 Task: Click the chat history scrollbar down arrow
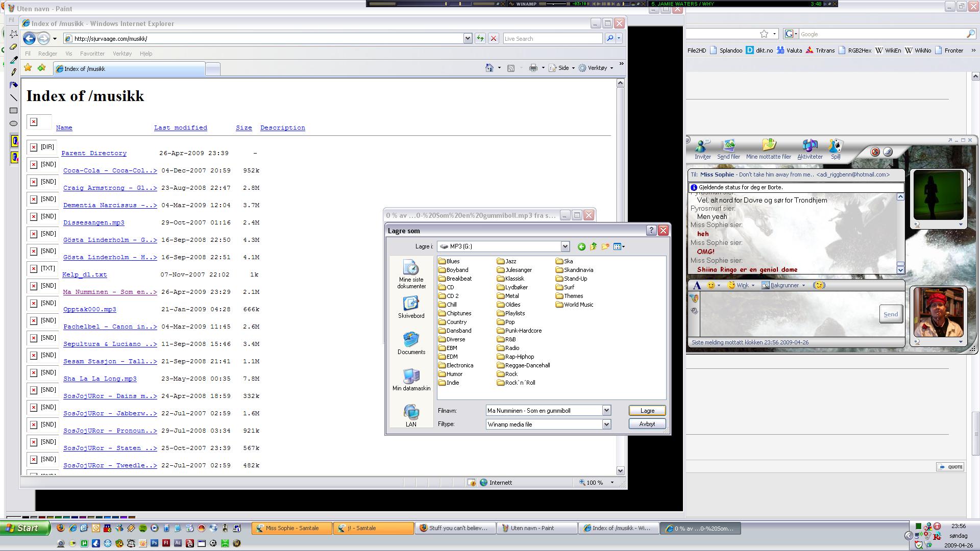[x=900, y=270]
